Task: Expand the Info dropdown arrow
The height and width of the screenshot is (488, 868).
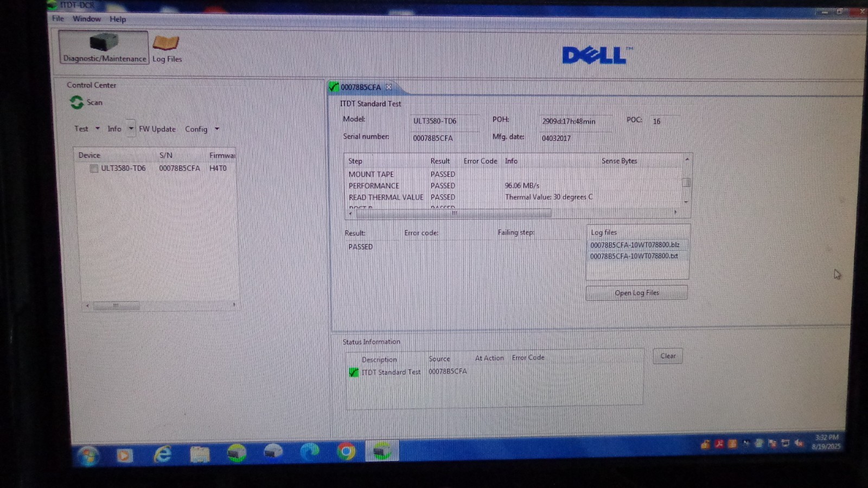Action: [x=131, y=129]
